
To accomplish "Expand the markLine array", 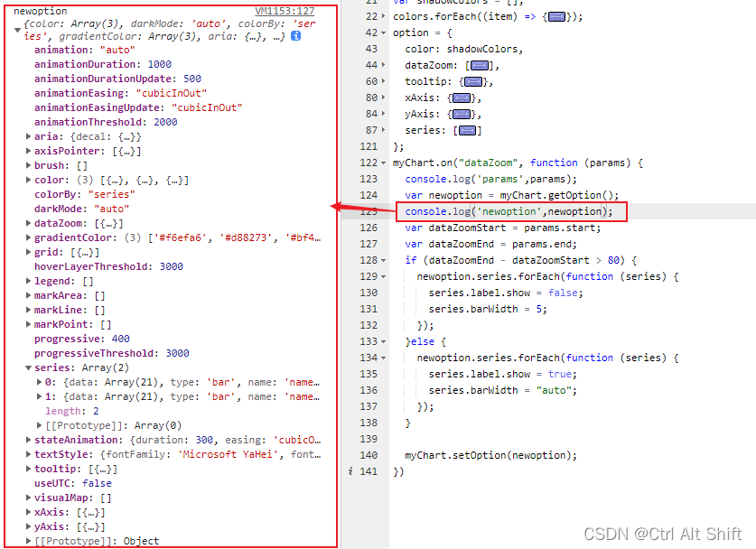I will point(28,310).
